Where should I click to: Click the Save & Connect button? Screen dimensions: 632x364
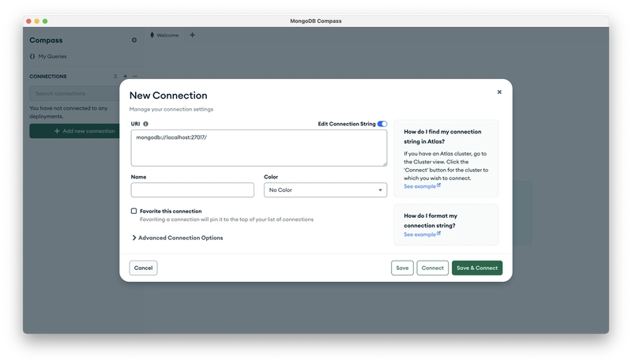[x=477, y=268]
